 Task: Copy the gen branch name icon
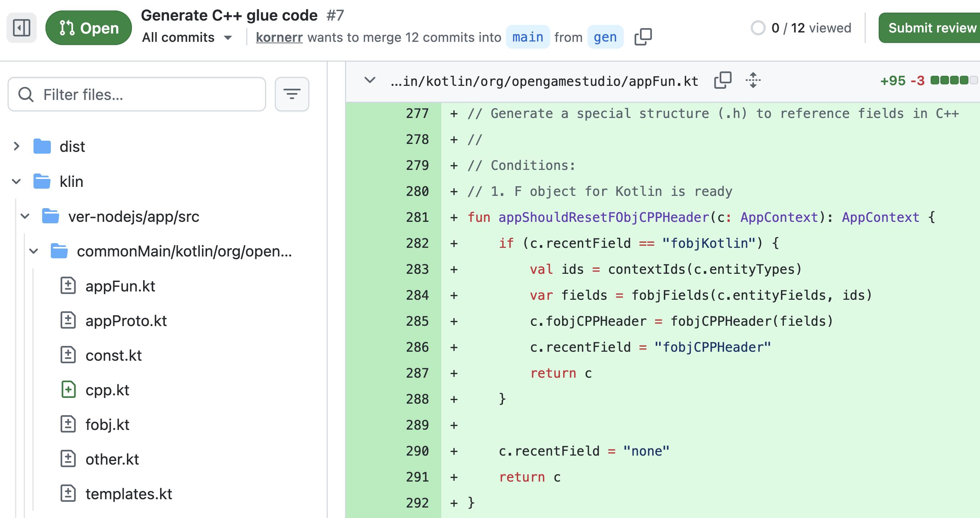pyautogui.click(x=643, y=37)
